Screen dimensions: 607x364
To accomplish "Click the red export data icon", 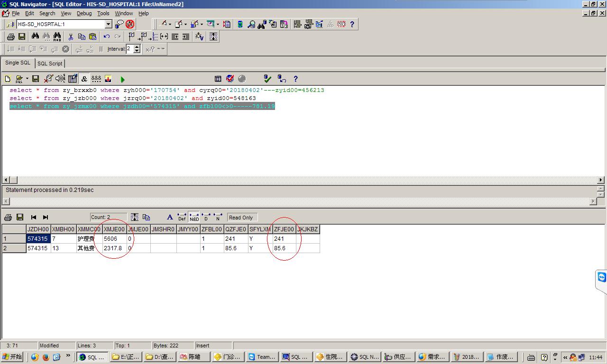I will [x=108, y=79].
